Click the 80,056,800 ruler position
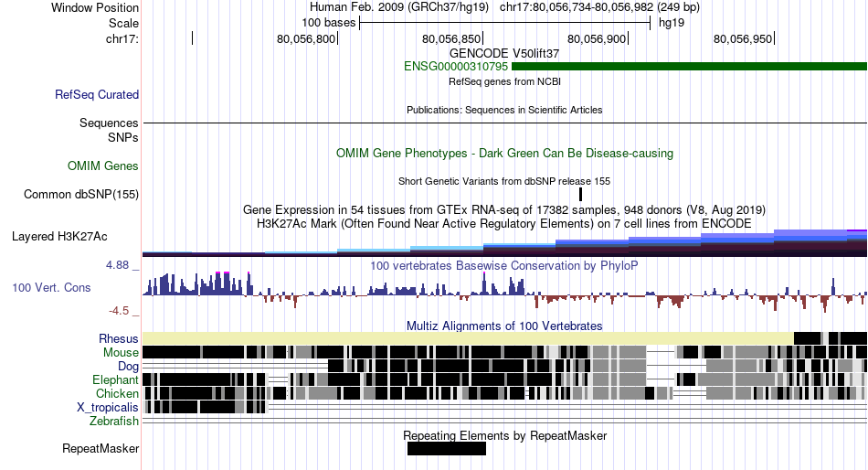868x470 pixels. (306, 38)
